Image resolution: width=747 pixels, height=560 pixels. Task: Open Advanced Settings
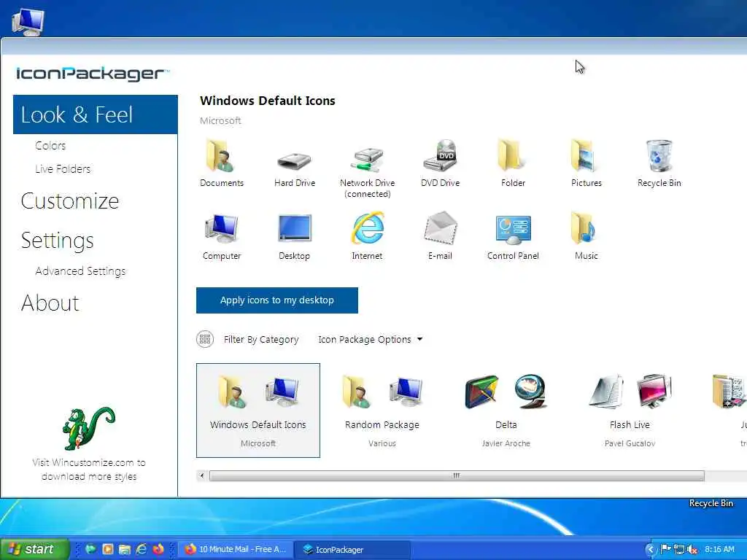tap(80, 271)
